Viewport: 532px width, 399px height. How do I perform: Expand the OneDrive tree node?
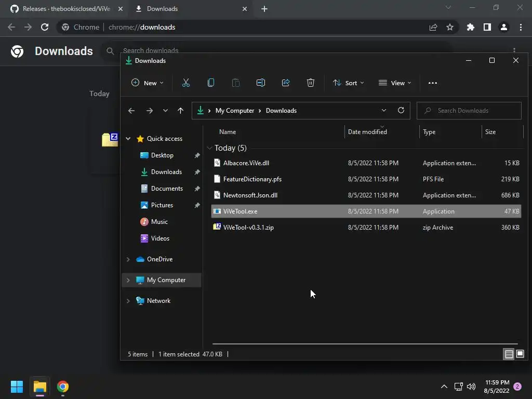(x=128, y=259)
